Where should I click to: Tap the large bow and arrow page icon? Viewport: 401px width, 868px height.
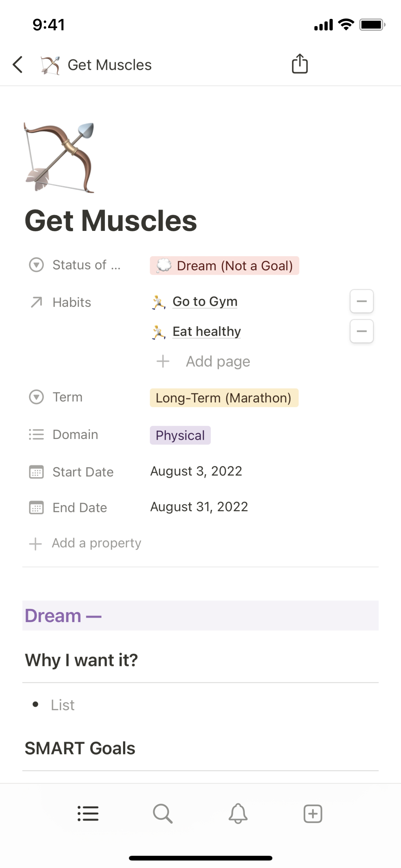pyautogui.click(x=59, y=157)
